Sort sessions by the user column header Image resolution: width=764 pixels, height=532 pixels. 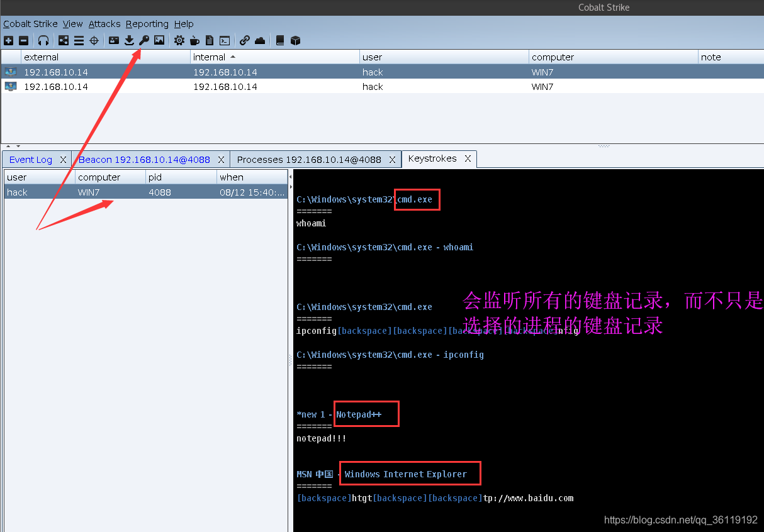pos(444,57)
